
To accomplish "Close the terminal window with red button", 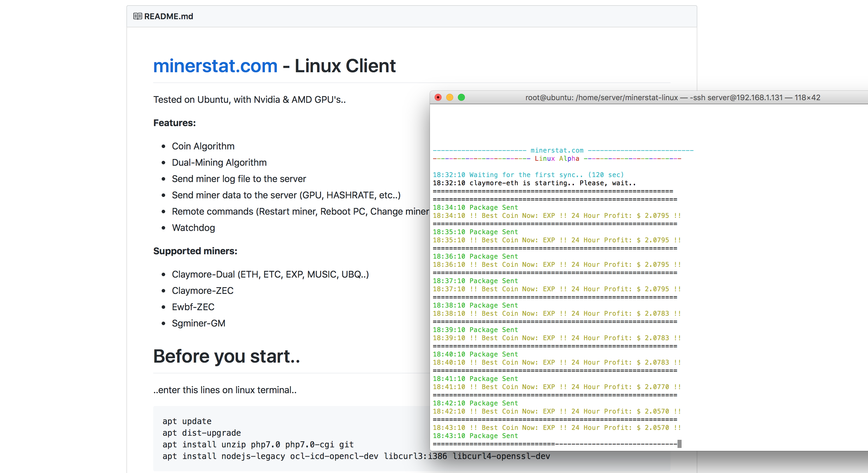I will coord(438,97).
